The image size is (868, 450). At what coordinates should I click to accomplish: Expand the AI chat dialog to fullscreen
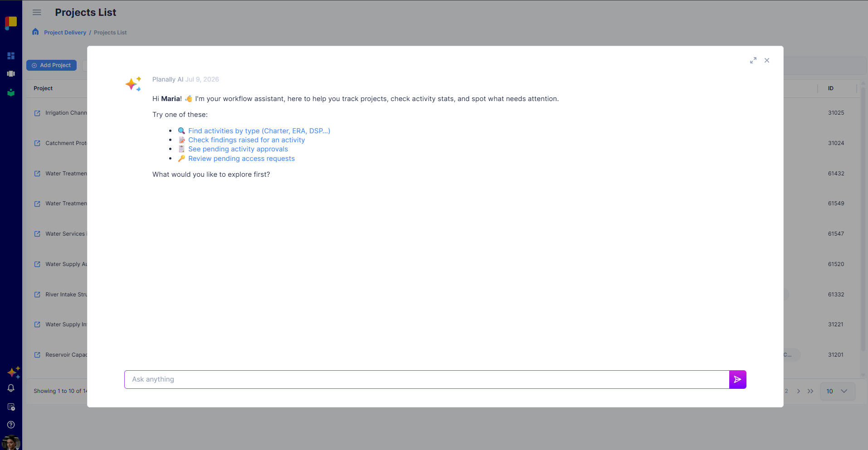(x=753, y=60)
